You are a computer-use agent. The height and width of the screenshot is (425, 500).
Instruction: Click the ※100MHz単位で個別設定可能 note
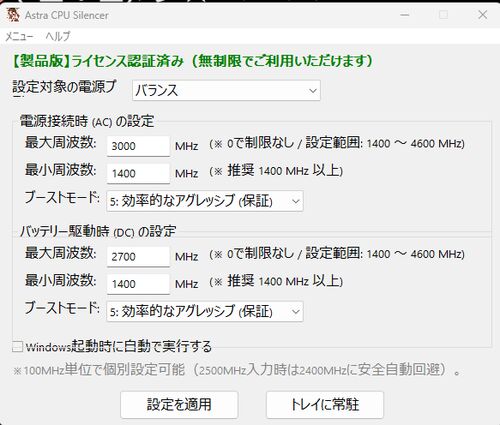coord(237,370)
